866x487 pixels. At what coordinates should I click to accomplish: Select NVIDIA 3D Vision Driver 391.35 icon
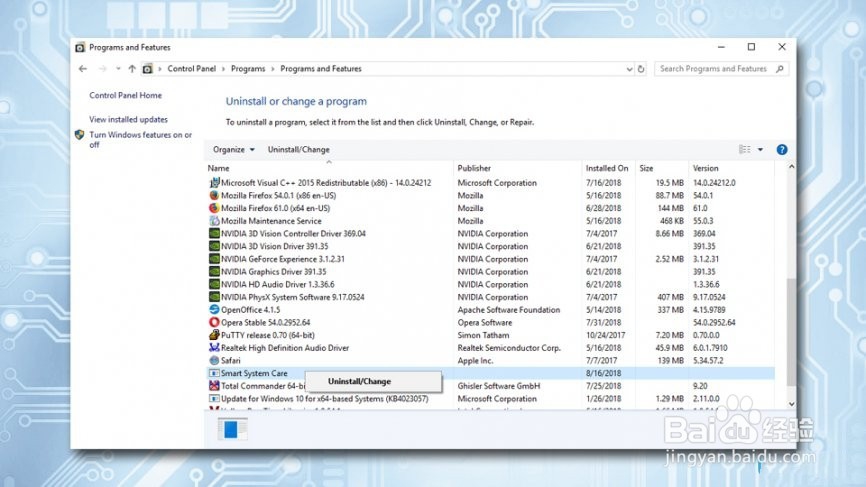click(214, 246)
